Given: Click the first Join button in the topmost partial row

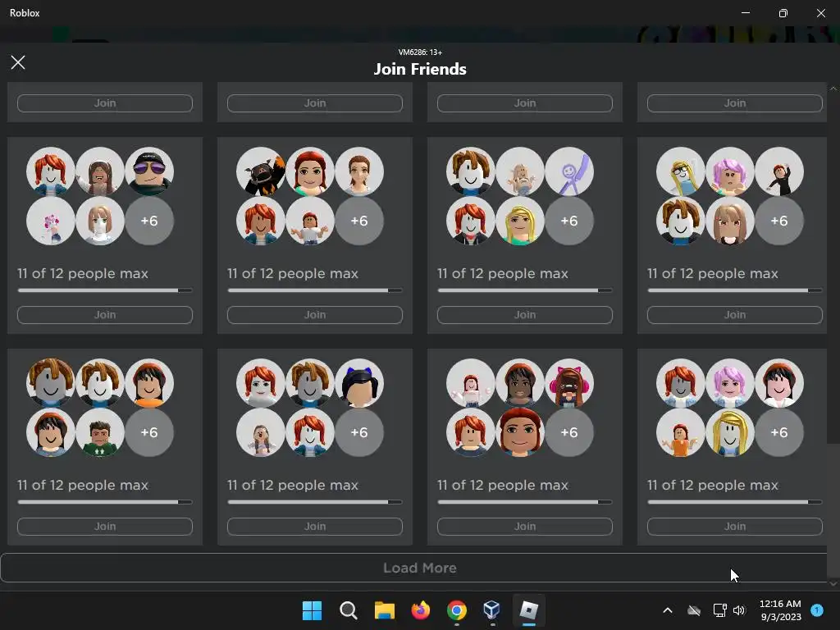Looking at the screenshot, I should pyautogui.click(x=105, y=103).
